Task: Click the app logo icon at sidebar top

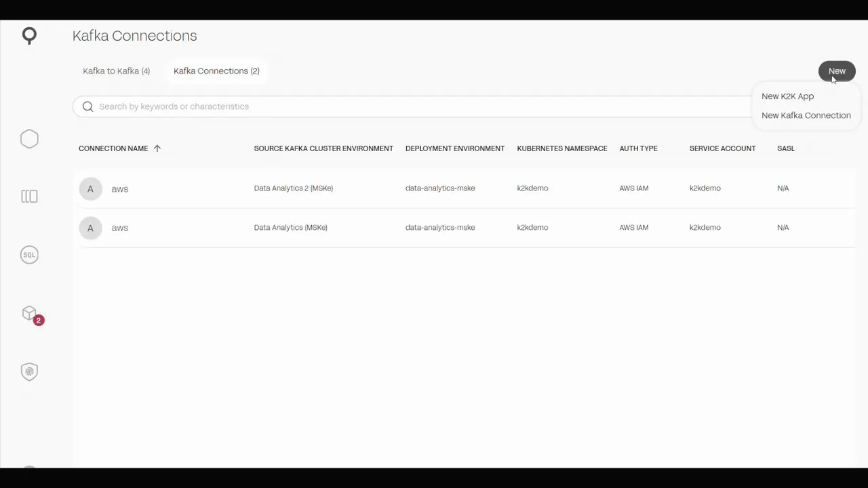Action: [x=29, y=36]
